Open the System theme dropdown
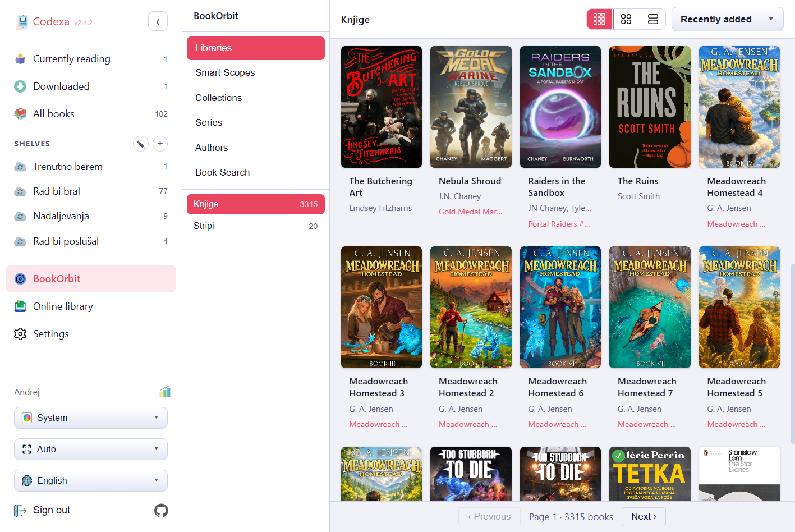 91,418
